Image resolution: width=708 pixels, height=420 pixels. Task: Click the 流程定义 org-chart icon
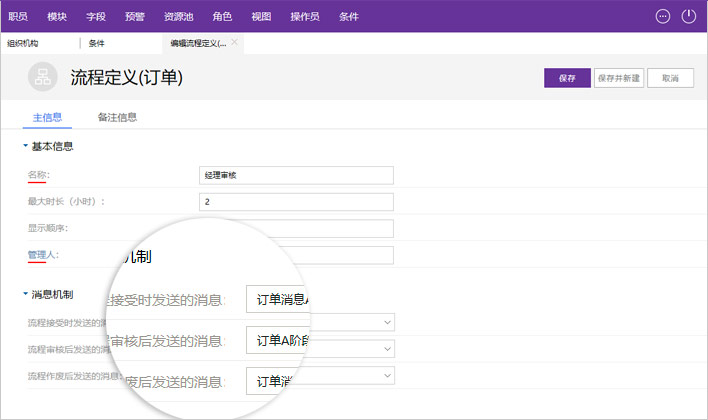(x=43, y=78)
